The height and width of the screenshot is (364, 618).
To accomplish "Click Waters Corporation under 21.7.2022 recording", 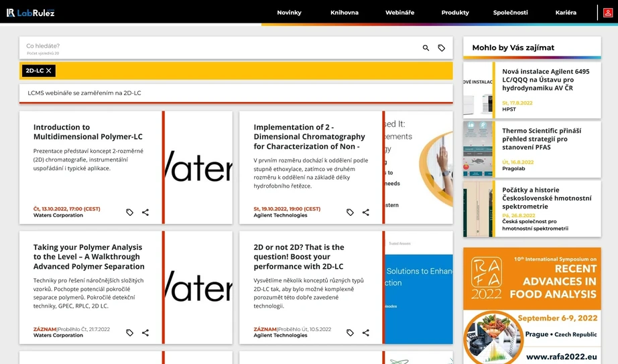I will [x=58, y=335].
